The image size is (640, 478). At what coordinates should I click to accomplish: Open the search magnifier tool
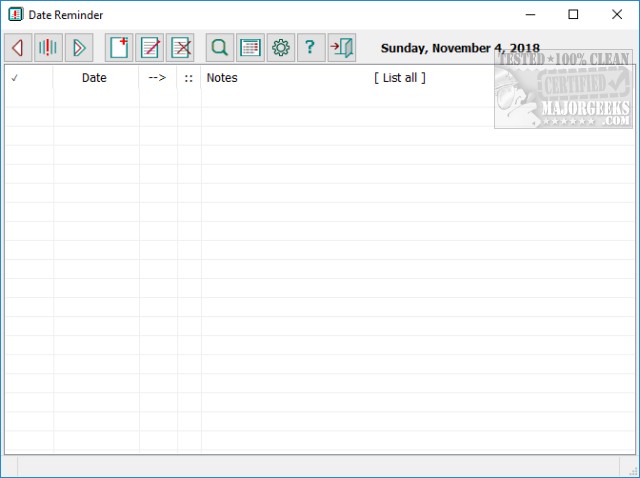[220, 48]
